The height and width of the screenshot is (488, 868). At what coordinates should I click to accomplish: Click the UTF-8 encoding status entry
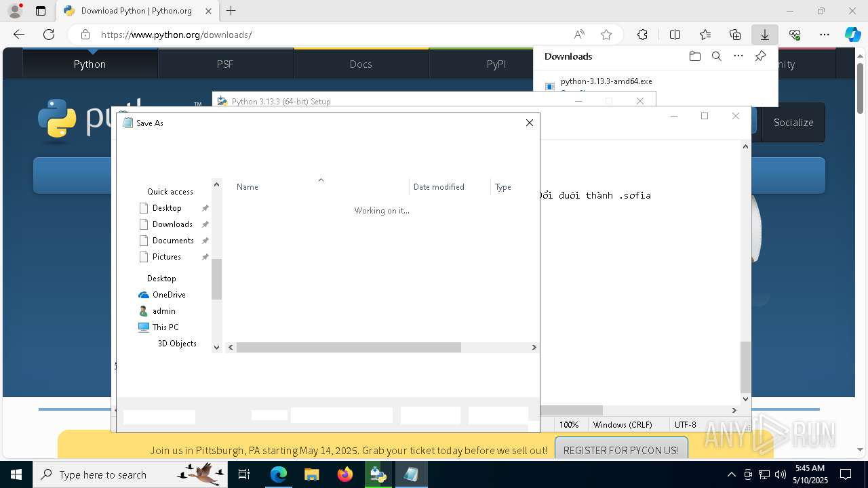686,424
